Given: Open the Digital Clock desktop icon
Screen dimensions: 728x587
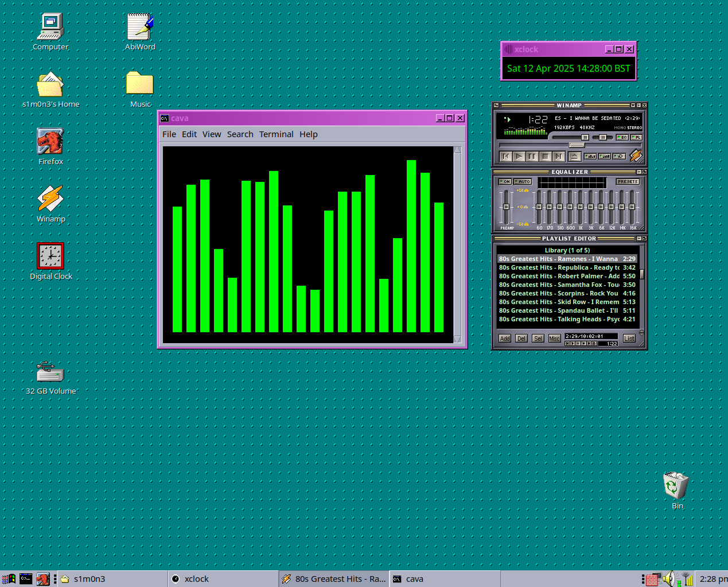Looking at the screenshot, I should coord(50,256).
